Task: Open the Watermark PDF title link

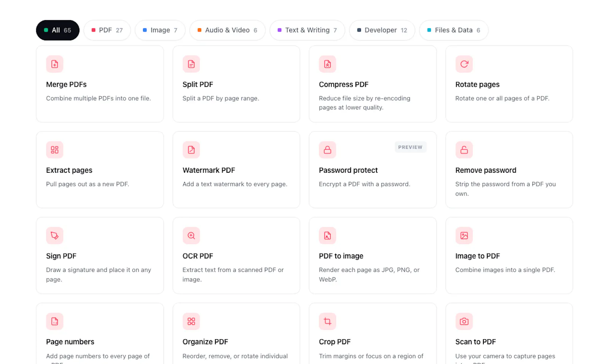Action: [209, 170]
